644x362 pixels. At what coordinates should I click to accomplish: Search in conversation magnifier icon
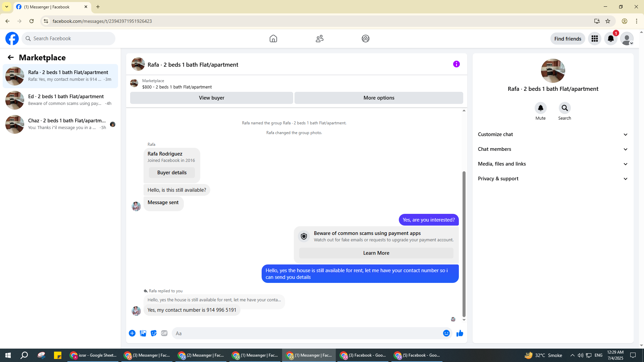point(565,108)
